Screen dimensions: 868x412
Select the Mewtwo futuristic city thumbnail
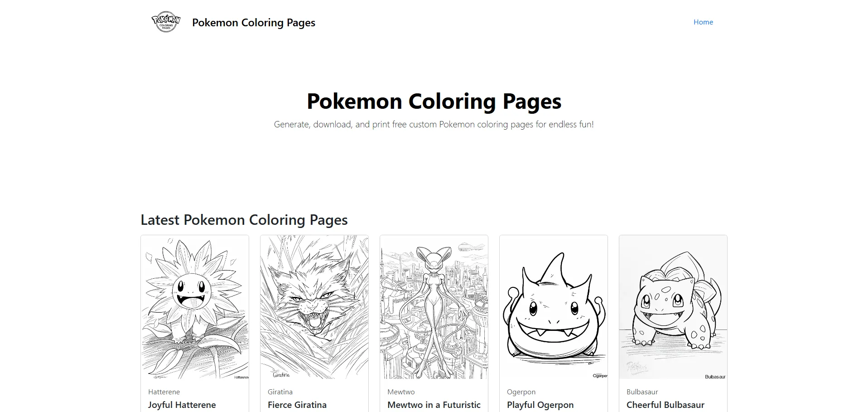coord(434,307)
